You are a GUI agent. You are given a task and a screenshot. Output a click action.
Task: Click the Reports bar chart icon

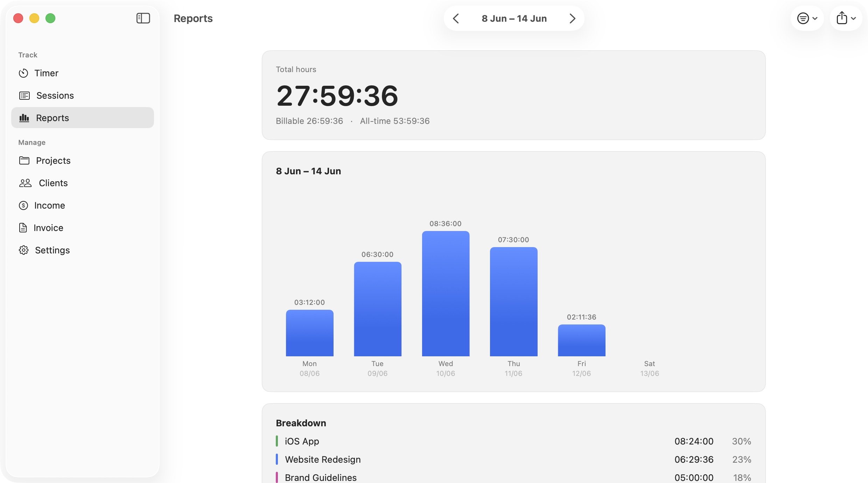[24, 118]
